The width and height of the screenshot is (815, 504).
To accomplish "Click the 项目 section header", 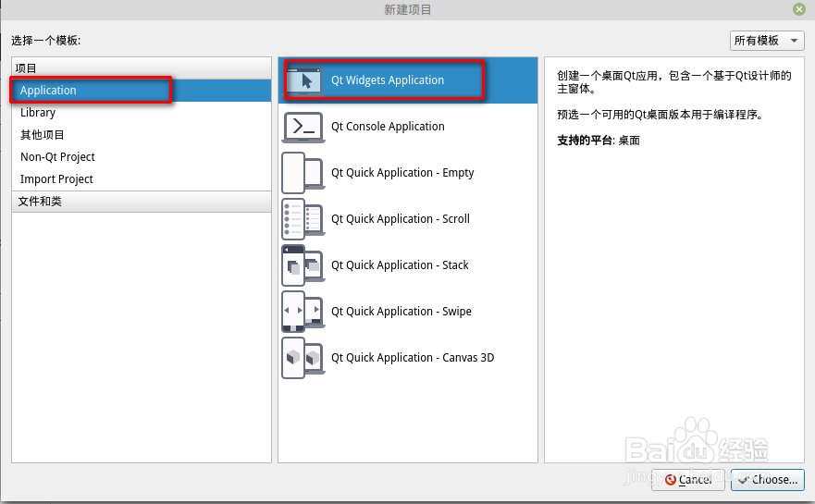I will tap(142, 68).
